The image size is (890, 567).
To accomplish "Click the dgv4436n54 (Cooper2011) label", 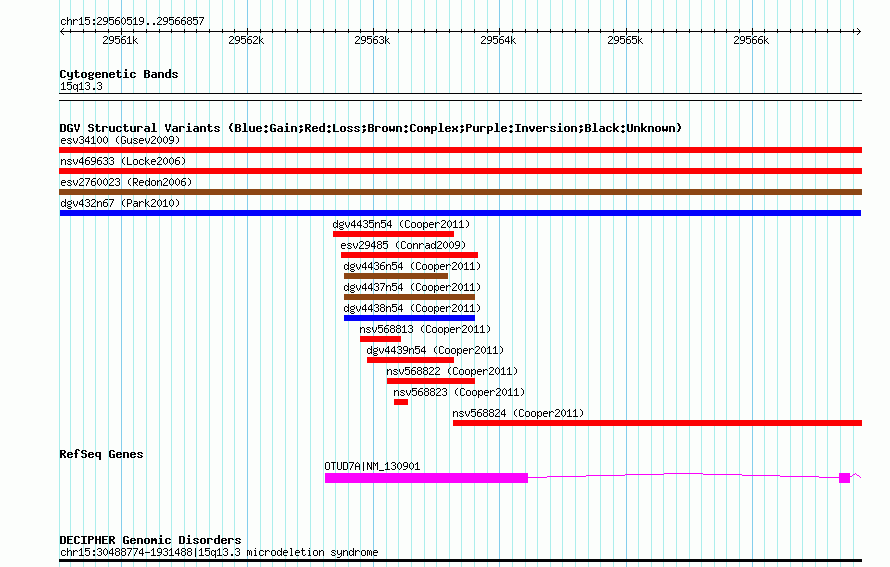I will point(412,266).
